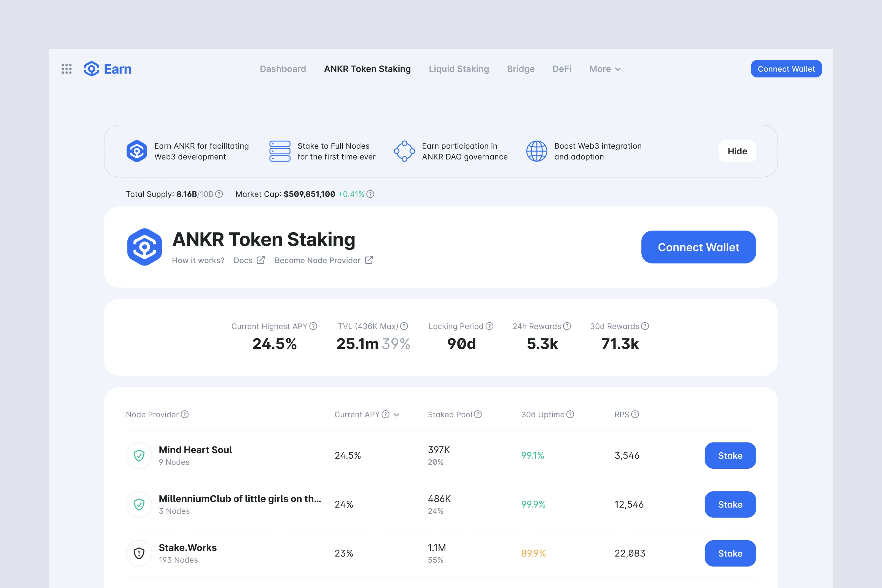Click the DAO governance nodes icon
The image size is (882, 588).
(x=404, y=151)
